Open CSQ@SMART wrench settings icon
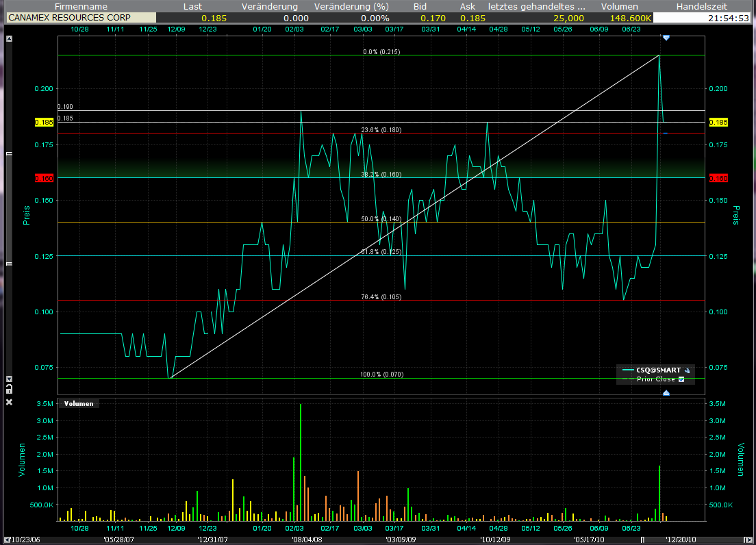 (687, 370)
